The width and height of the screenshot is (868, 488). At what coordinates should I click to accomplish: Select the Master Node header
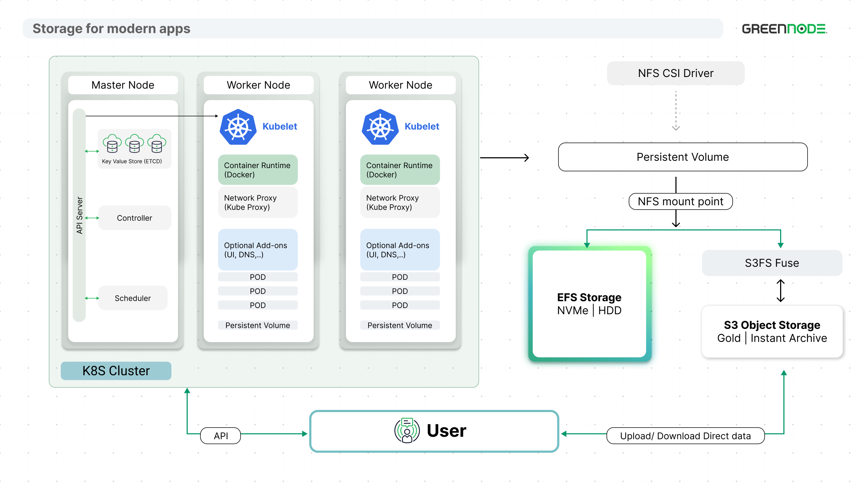(123, 85)
